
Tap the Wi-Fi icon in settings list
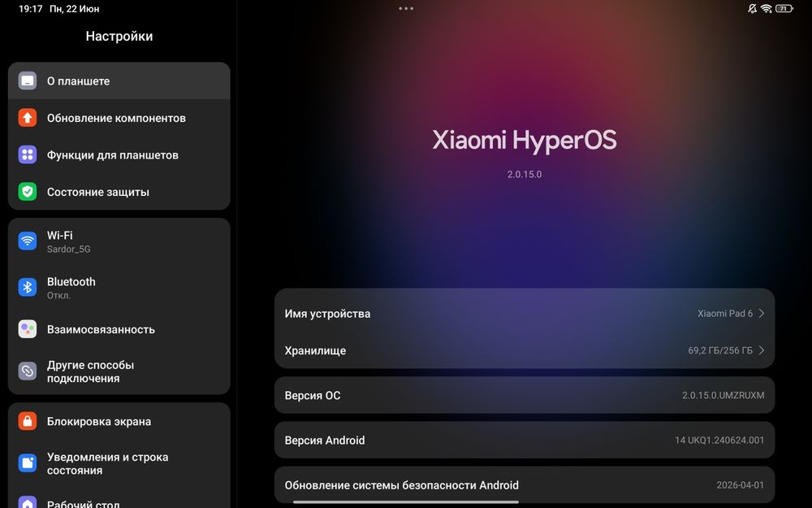pyautogui.click(x=28, y=241)
